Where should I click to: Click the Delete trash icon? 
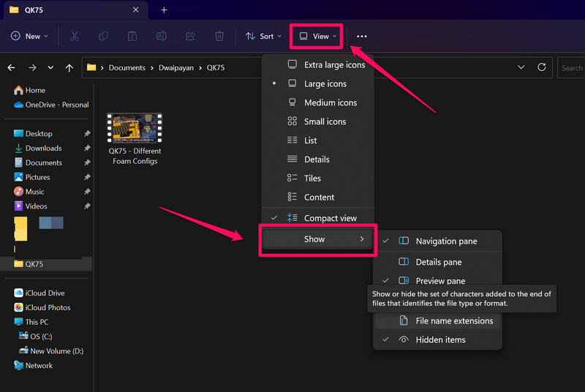click(219, 36)
